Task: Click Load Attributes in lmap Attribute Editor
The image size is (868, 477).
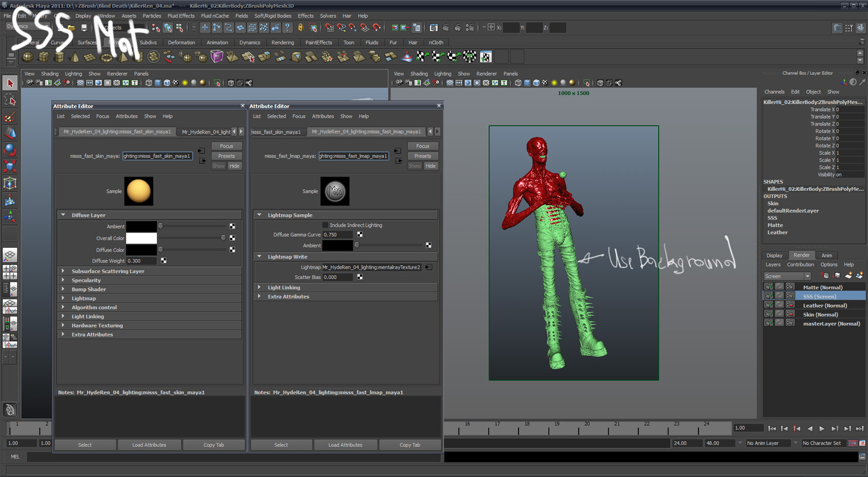Action: pos(345,445)
